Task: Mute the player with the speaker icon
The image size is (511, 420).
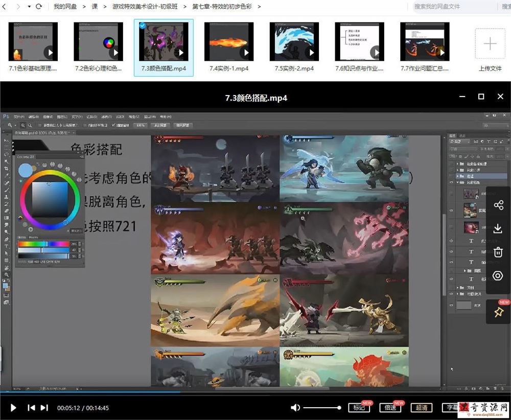Action: (x=295, y=408)
